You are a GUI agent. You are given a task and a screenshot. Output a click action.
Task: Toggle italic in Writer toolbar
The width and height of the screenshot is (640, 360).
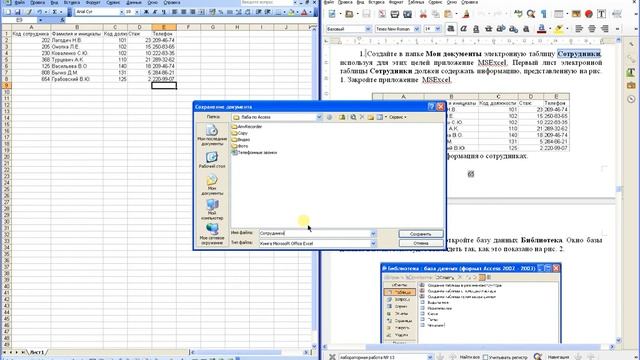(x=464, y=29)
